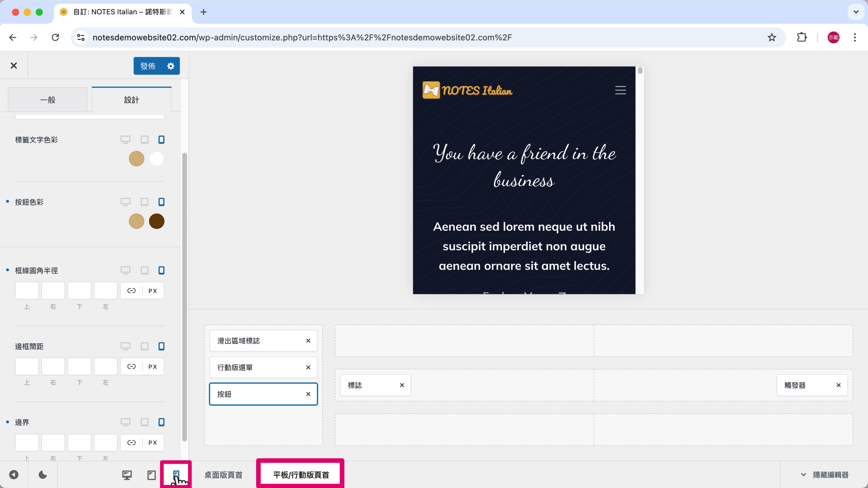This screenshot has height=488, width=868.
Task: Close the customizer with the X icon
Action: [x=14, y=66]
